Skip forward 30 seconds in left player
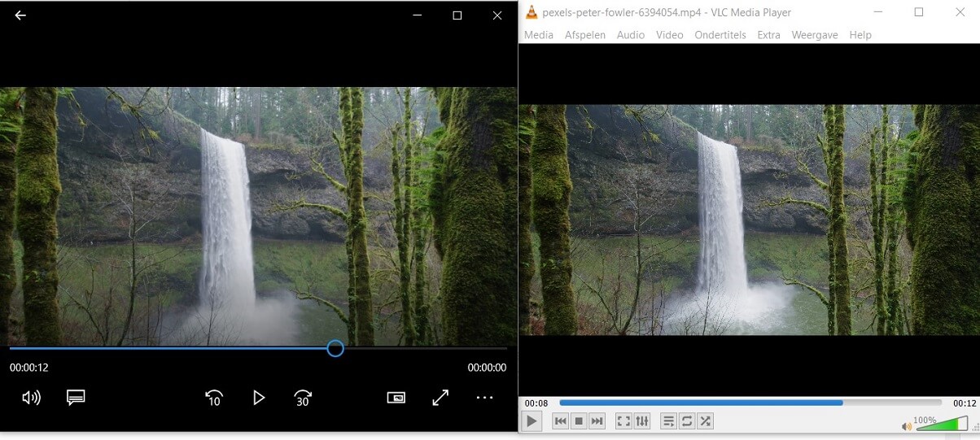This screenshot has width=980, height=440. (x=303, y=398)
